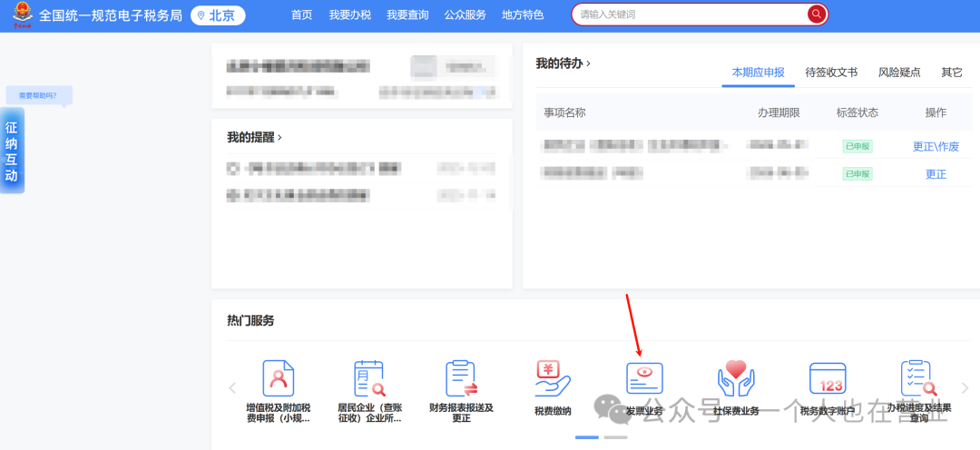The image size is (980, 450).
Task: Open the first blurred reminder entry
Action: click(361, 168)
